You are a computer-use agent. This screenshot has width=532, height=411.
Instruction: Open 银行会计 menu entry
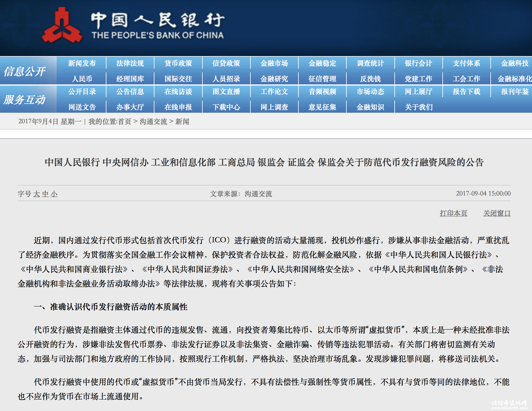pos(418,63)
